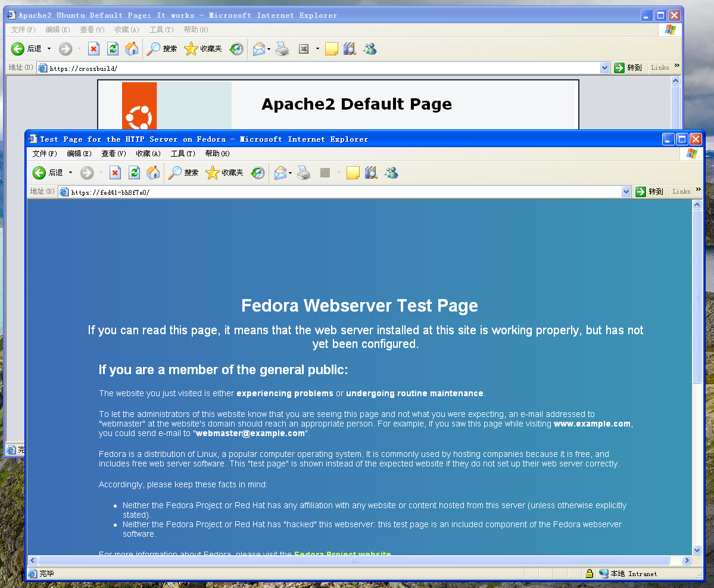
Task: Open the 文件(F) menu in Fedora window
Action: coord(45,154)
